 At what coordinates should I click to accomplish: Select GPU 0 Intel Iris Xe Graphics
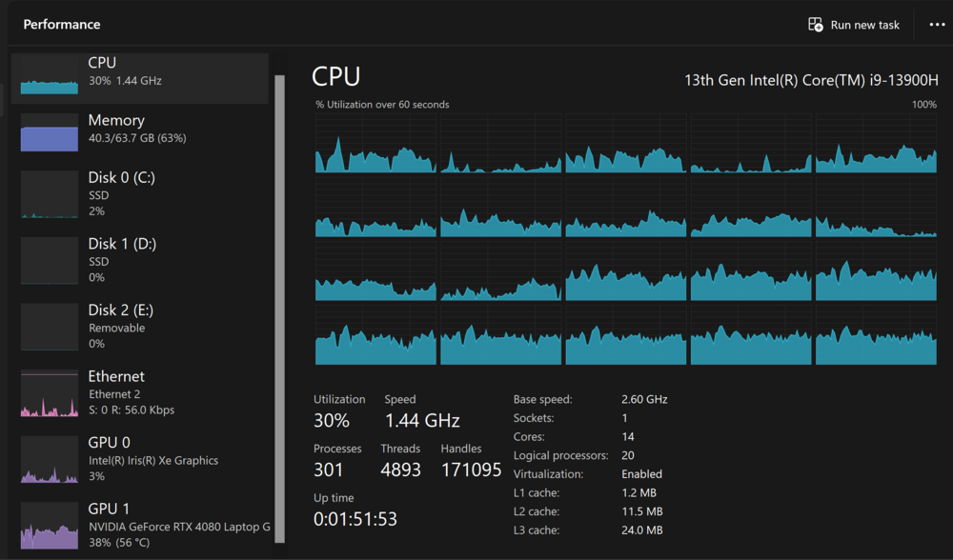click(139, 458)
